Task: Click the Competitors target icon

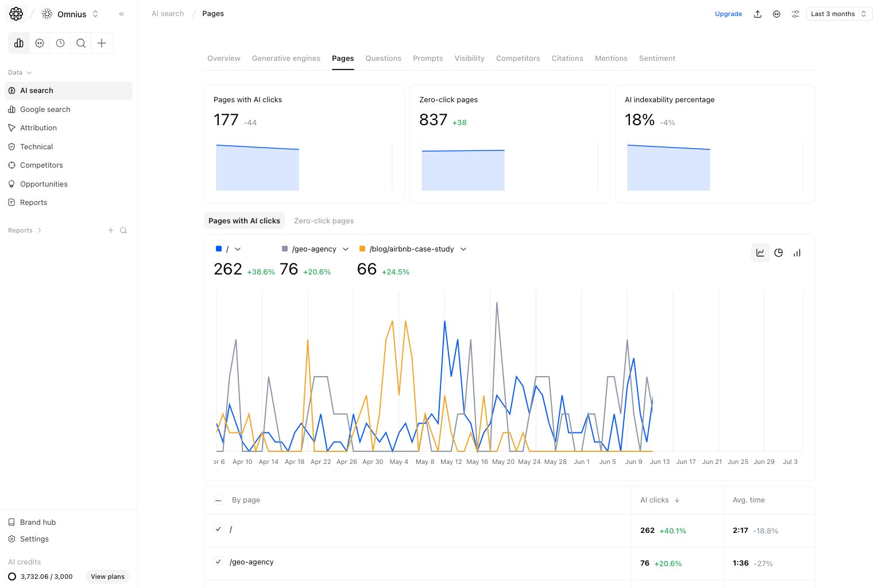Action: 11,165
